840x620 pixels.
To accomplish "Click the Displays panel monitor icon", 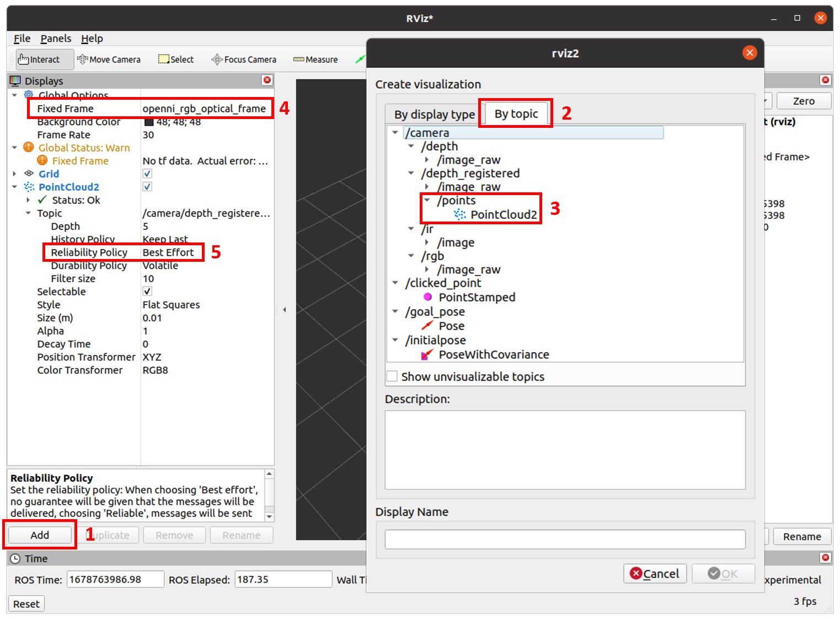I will click(15, 81).
